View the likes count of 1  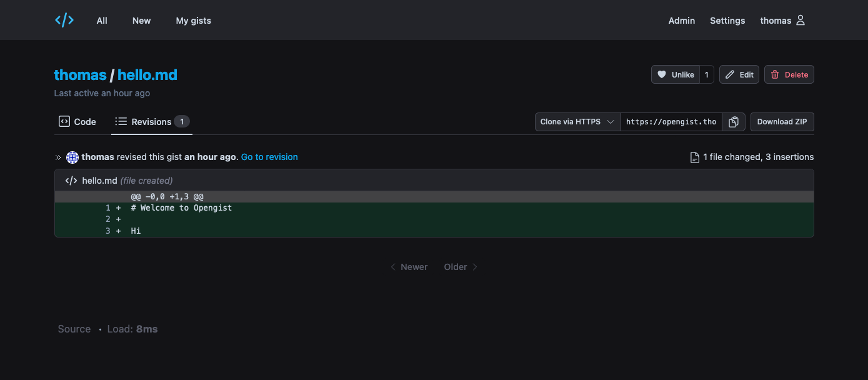(707, 74)
